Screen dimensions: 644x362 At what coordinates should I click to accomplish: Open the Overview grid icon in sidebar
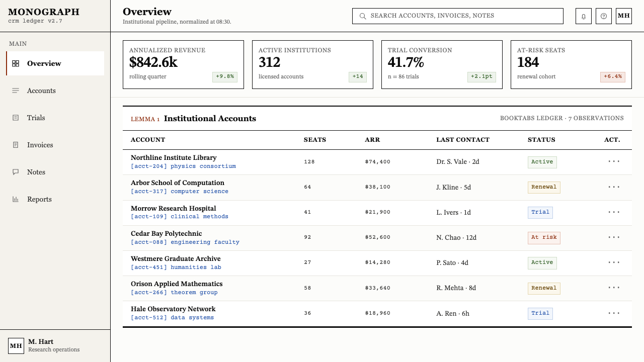[16, 63]
